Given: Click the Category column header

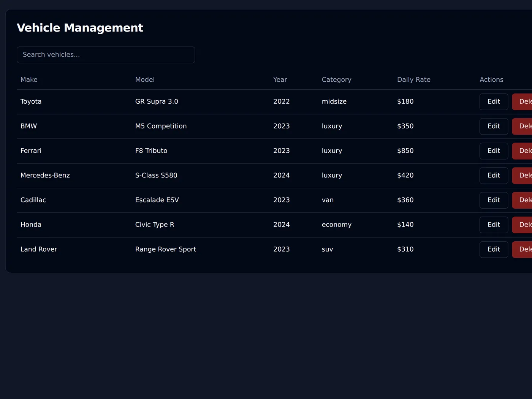Looking at the screenshot, I should [336, 80].
